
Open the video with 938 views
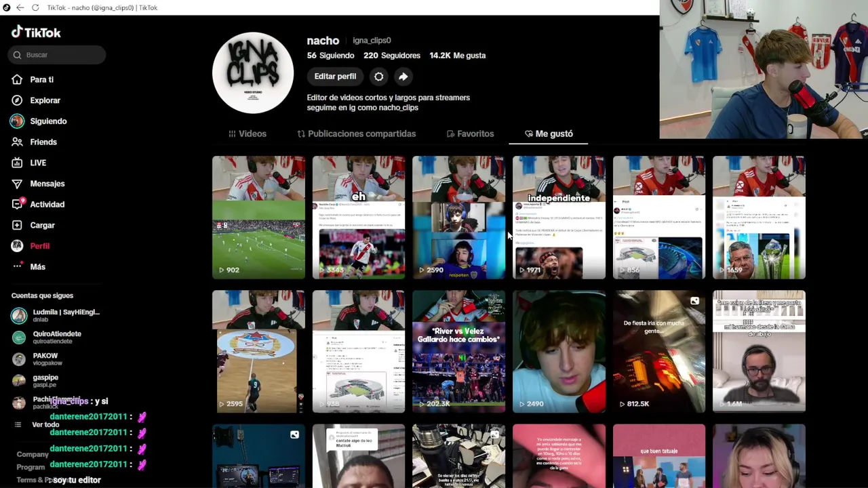(359, 352)
